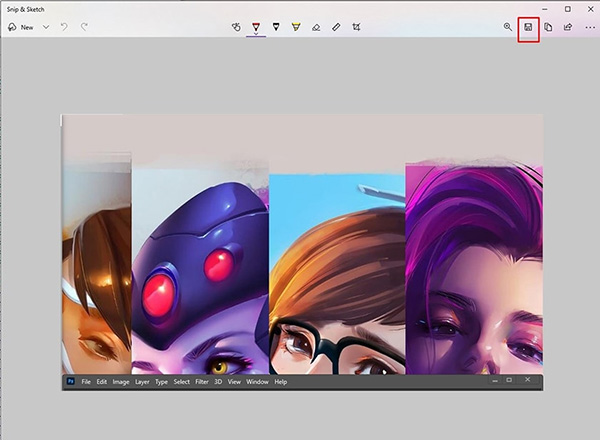Image resolution: width=600 pixels, height=440 pixels.
Task: Select the red Ballpoint pen tool
Action: (256, 26)
